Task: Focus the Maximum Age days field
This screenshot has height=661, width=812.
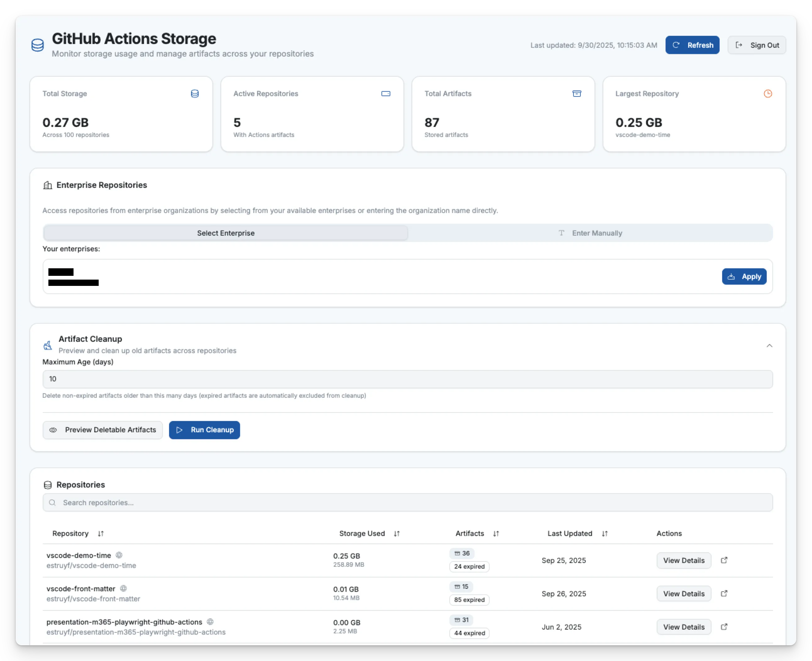Action: click(408, 379)
